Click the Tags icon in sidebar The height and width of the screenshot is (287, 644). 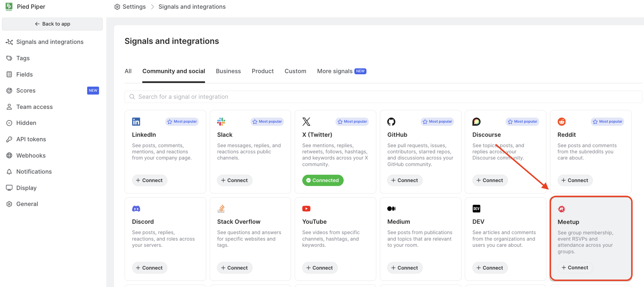tap(9, 58)
